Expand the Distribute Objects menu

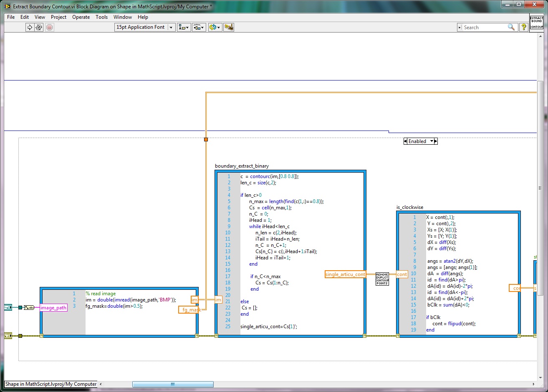199,27
